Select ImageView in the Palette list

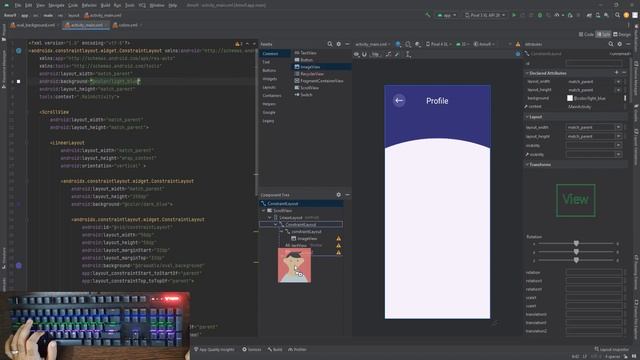(322, 67)
